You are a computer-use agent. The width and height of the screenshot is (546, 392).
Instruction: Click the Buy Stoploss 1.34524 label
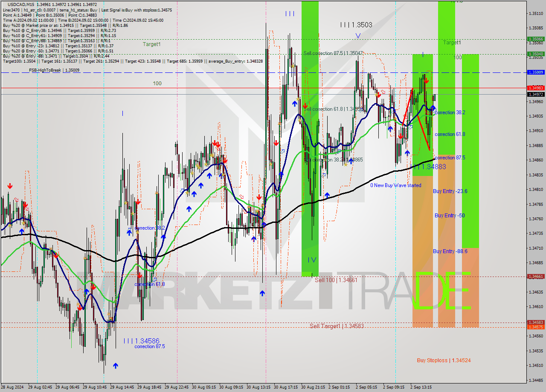point(444,360)
